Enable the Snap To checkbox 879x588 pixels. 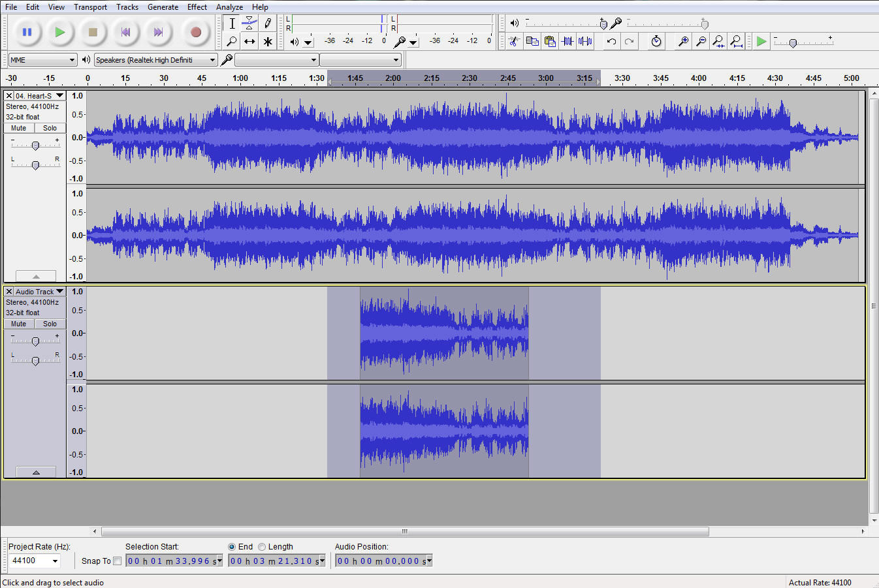[118, 561]
